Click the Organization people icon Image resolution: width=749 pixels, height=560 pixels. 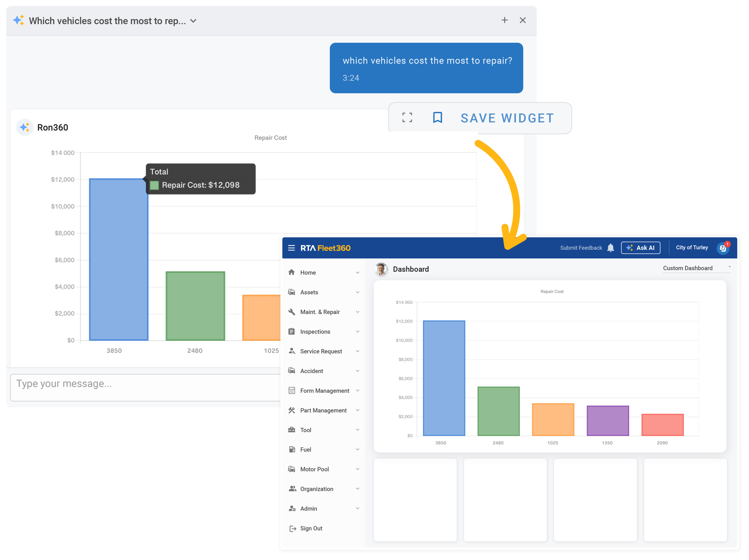coord(292,489)
